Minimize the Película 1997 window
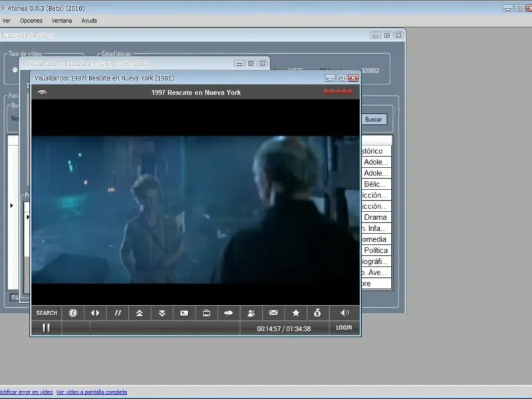532x399 pixels. (x=239, y=63)
